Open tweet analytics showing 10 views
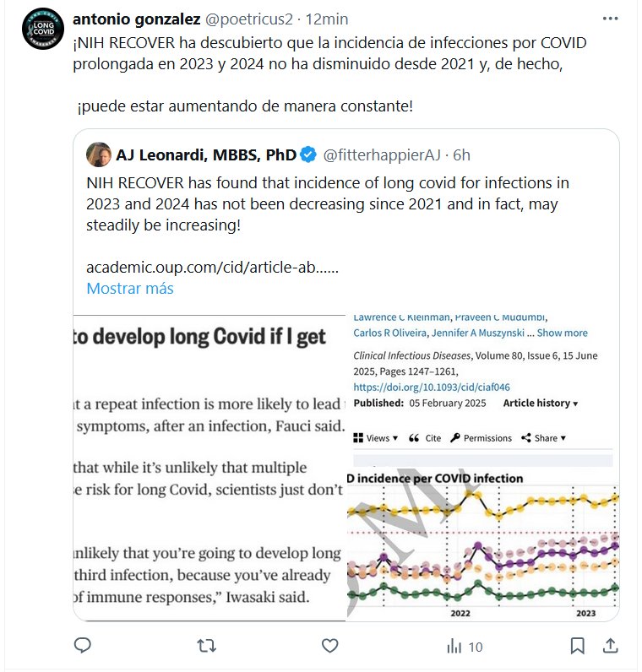Screen dimensions: 642x672 pyautogui.click(x=464, y=646)
